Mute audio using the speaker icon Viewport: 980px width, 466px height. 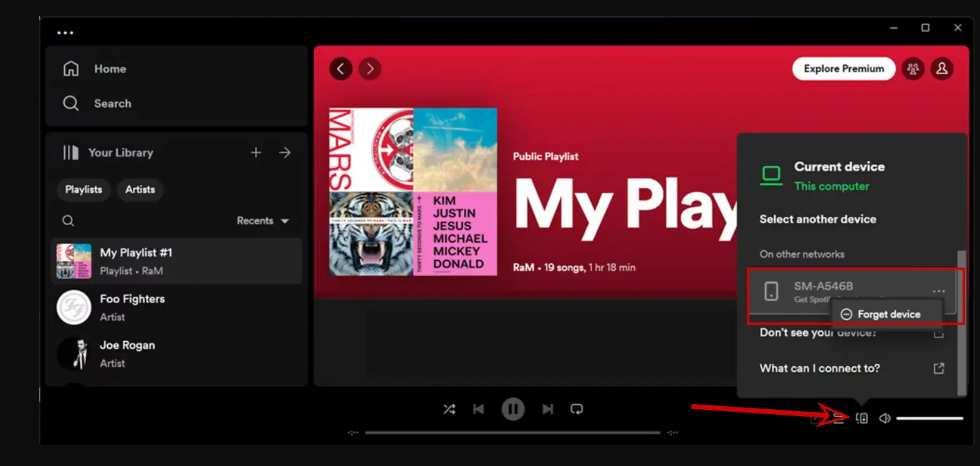pos(885,418)
